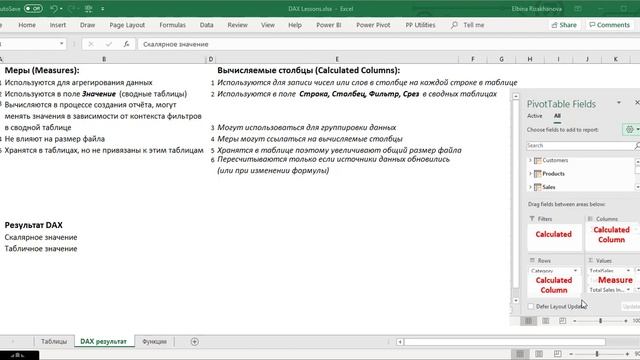Click the Cancel (X) formula bar icon
This screenshot has height=360, width=640.
[91, 44]
